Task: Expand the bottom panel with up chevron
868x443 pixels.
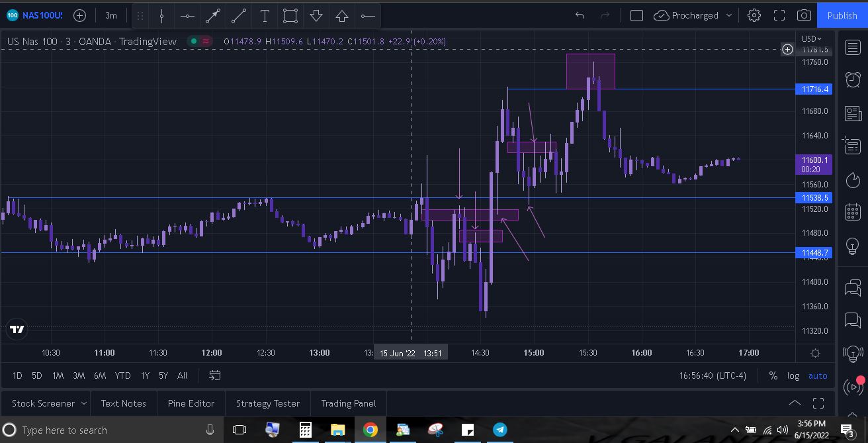Action: (x=795, y=403)
